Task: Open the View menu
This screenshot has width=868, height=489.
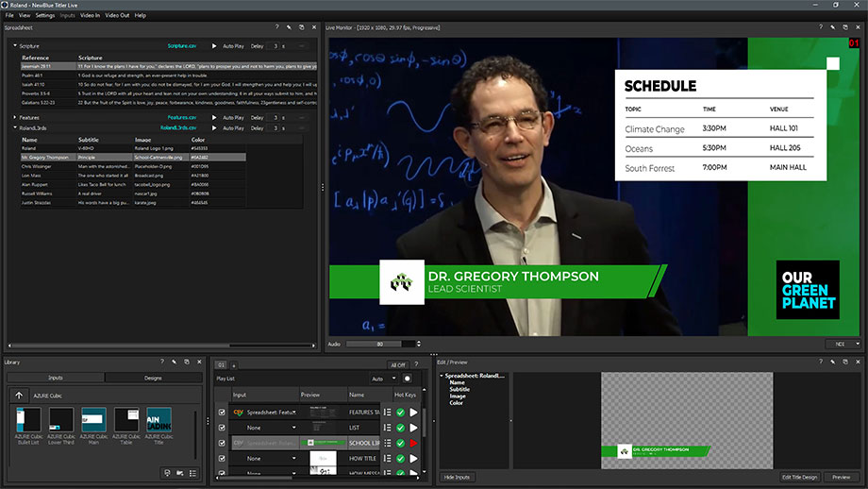Action: coord(25,15)
